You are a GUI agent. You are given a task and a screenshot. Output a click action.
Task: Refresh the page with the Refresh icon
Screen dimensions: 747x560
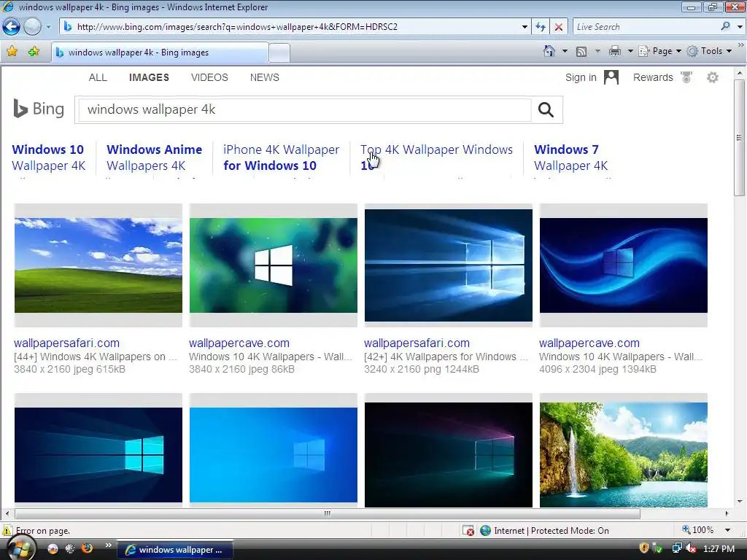(x=541, y=27)
